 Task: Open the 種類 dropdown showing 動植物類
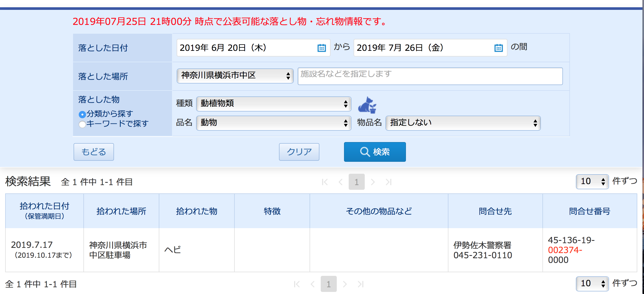tap(274, 104)
